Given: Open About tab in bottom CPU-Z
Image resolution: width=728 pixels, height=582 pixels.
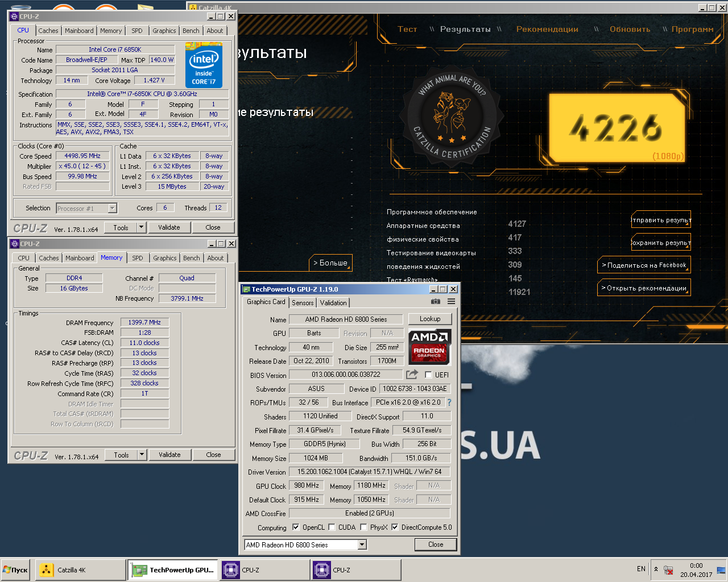Looking at the screenshot, I should click(216, 258).
